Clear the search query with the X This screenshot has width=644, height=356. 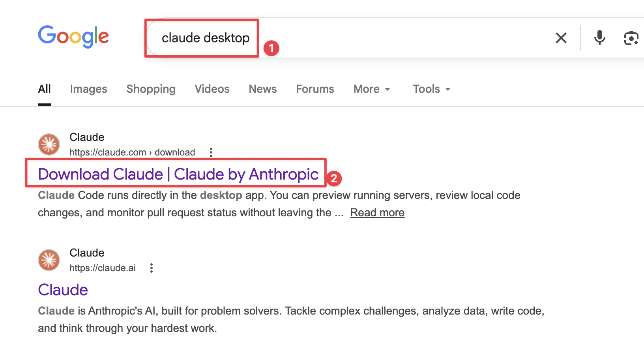pos(561,38)
